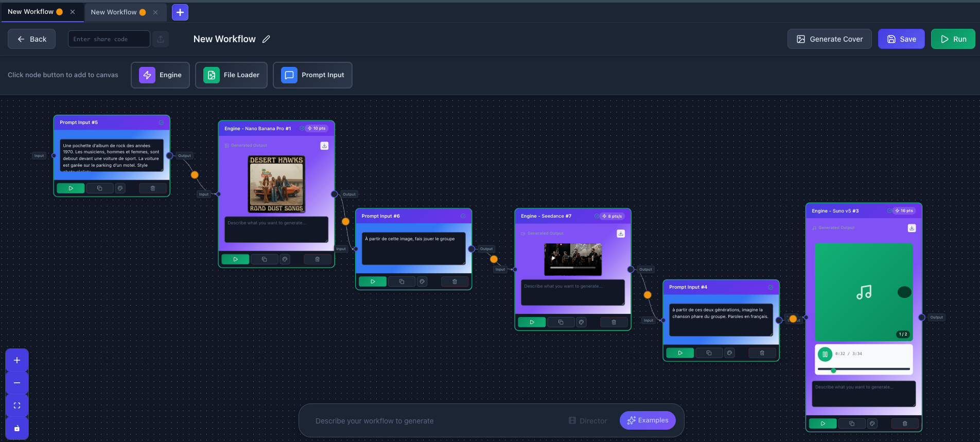Duplicate the Prompt Input #6 node
The height and width of the screenshot is (442, 980).
pos(401,281)
